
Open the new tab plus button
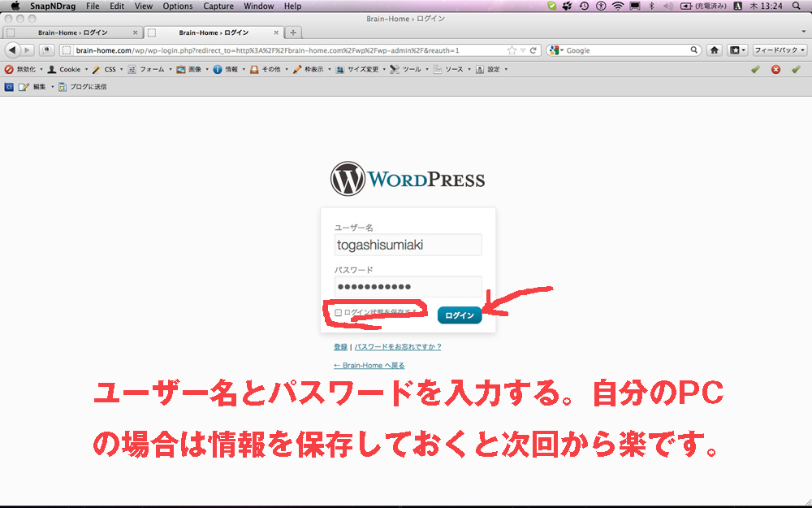(293, 33)
